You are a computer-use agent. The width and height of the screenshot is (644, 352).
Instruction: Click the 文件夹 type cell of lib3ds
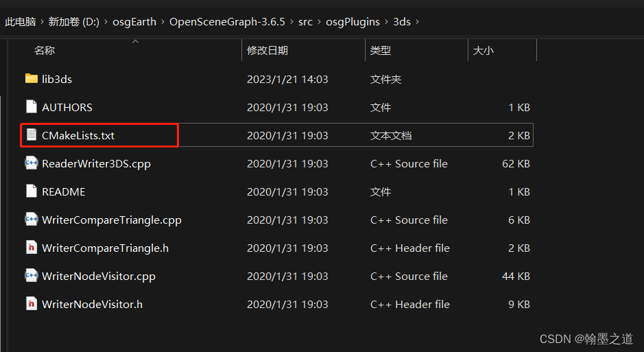click(x=385, y=80)
